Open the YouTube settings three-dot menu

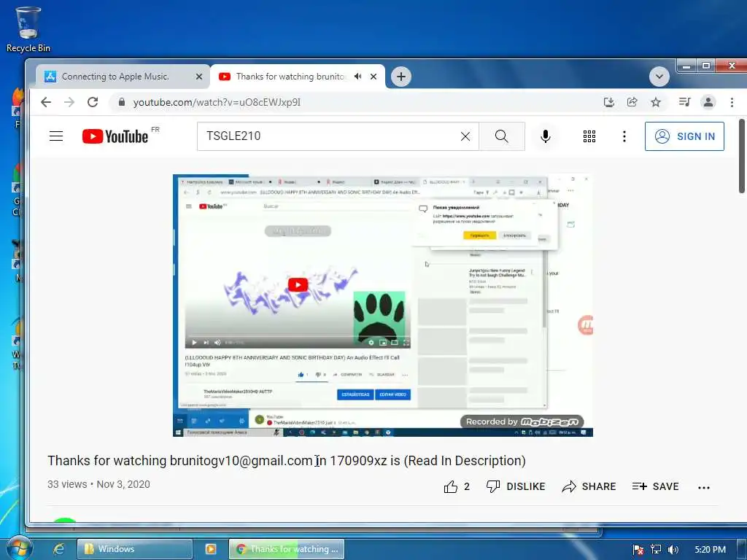pos(624,136)
